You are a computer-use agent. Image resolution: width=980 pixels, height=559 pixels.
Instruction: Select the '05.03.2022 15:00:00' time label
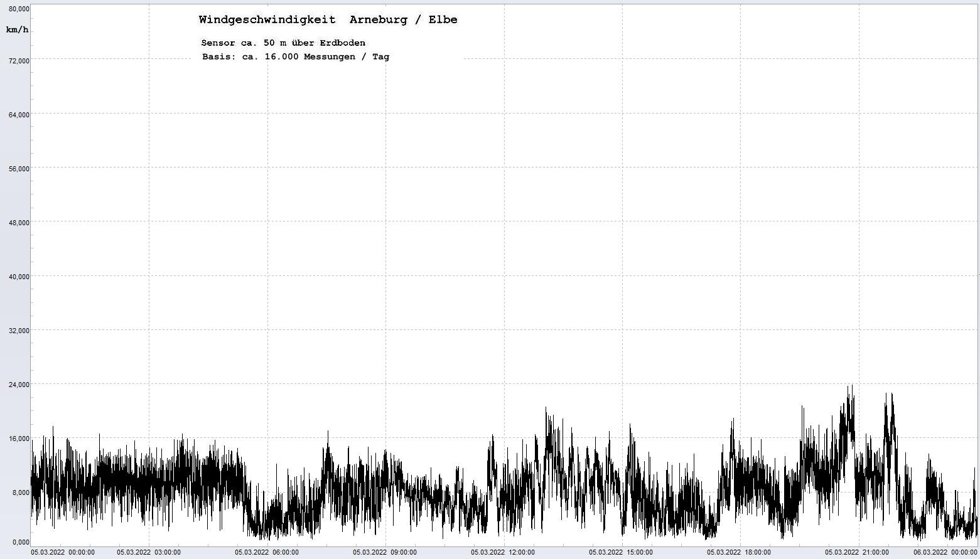(621, 553)
